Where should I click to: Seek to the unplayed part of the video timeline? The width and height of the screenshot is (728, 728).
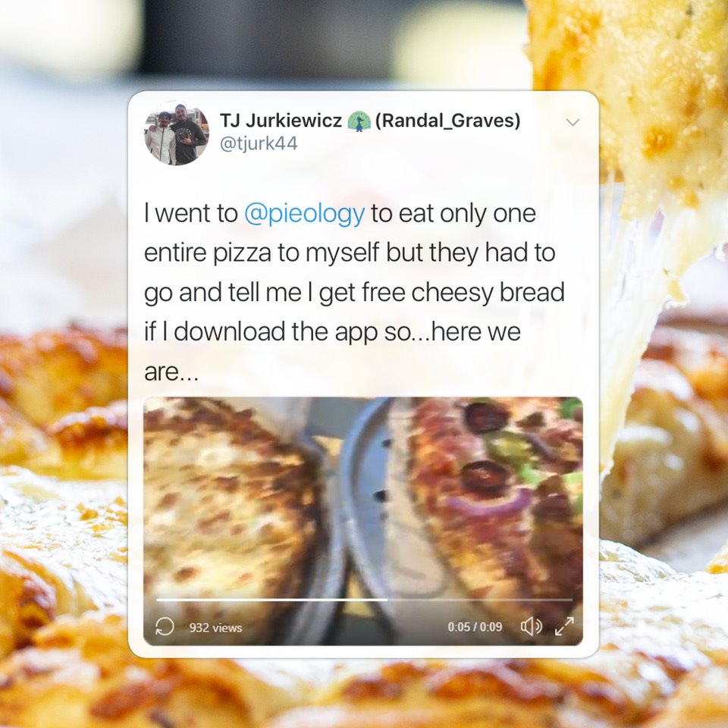click(480, 600)
